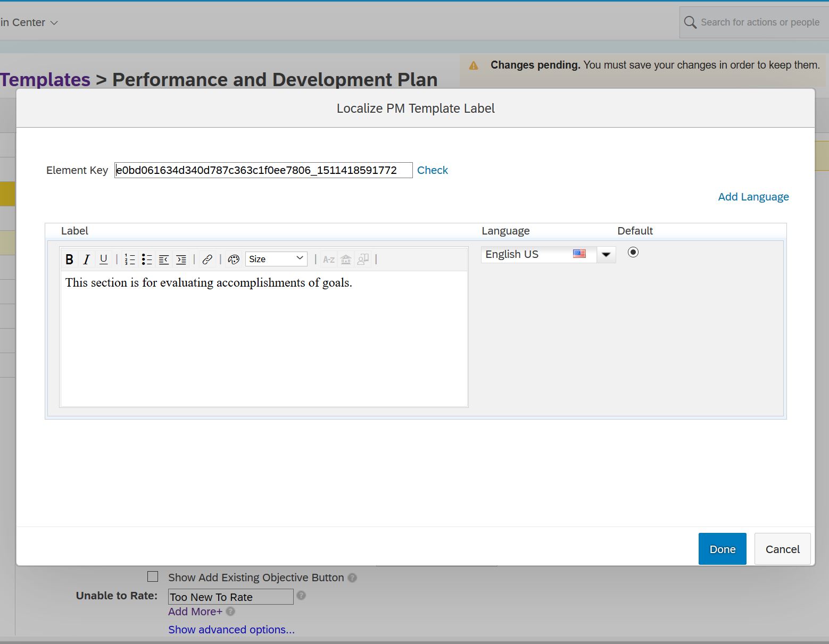
Task: Insert a numbered list
Action: [x=130, y=260]
